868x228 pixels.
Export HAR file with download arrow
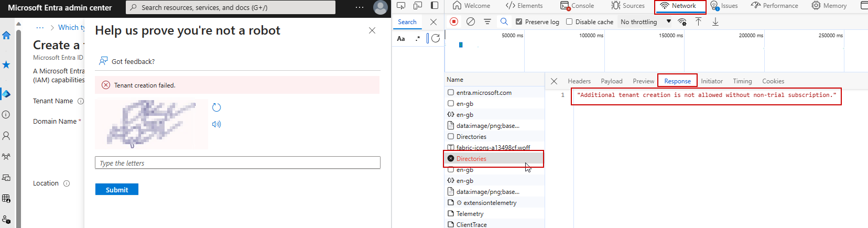coord(715,21)
